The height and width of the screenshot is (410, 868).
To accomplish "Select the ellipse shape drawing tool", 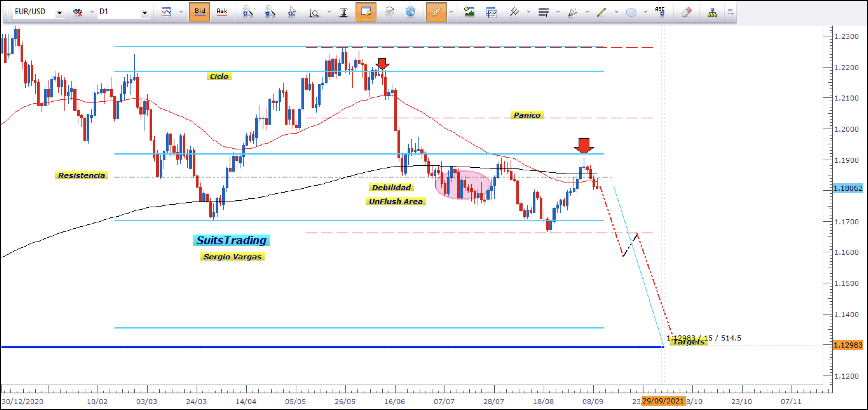I will point(631,12).
